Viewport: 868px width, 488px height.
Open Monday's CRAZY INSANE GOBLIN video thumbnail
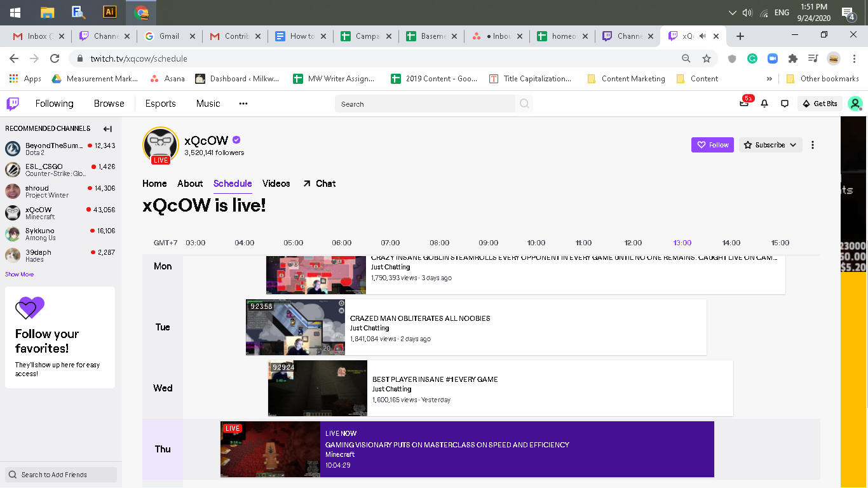[316, 274]
